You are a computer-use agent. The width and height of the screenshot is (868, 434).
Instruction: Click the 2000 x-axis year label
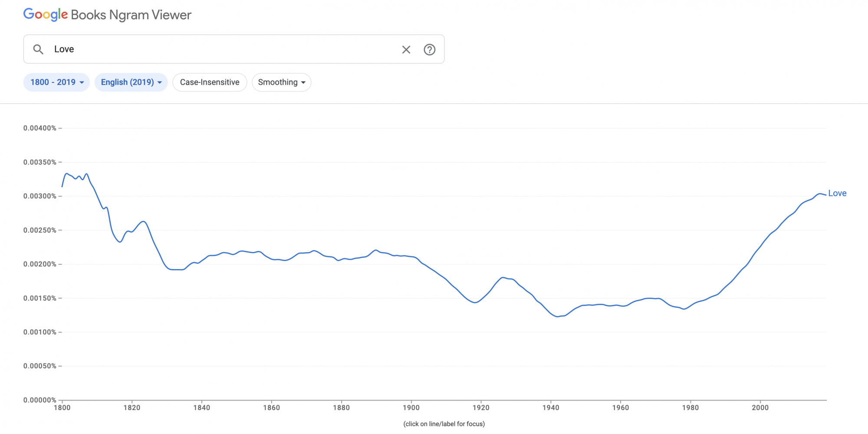tap(760, 408)
